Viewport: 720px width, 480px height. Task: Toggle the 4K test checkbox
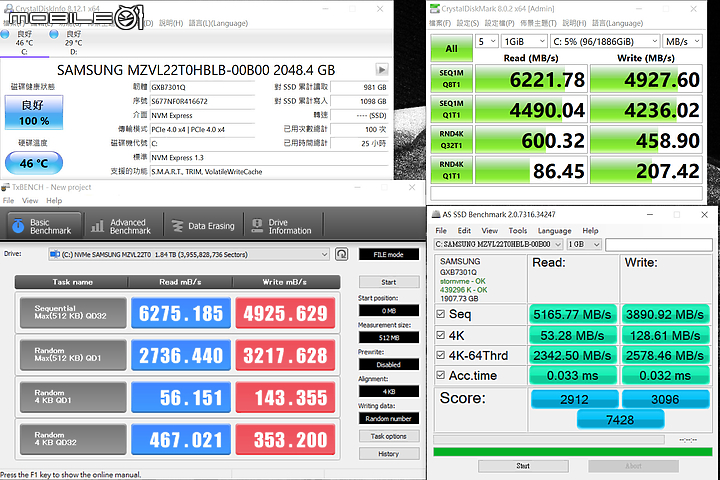click(x=441, y=335)
